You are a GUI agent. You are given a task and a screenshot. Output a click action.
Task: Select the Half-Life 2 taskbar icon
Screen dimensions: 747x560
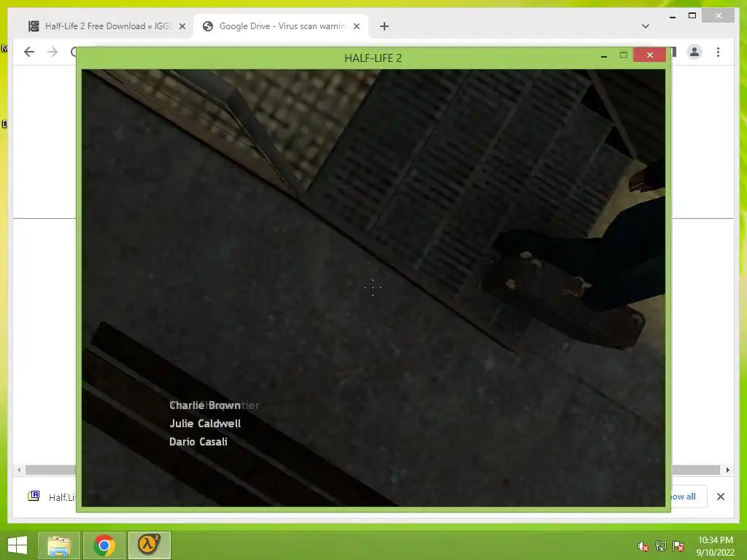click(x=149, y=545)
